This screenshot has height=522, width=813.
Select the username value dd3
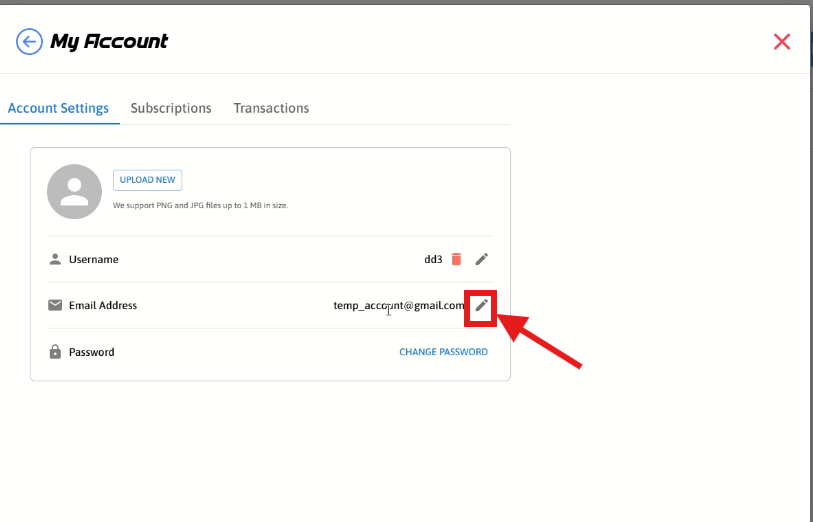(433, 259)
